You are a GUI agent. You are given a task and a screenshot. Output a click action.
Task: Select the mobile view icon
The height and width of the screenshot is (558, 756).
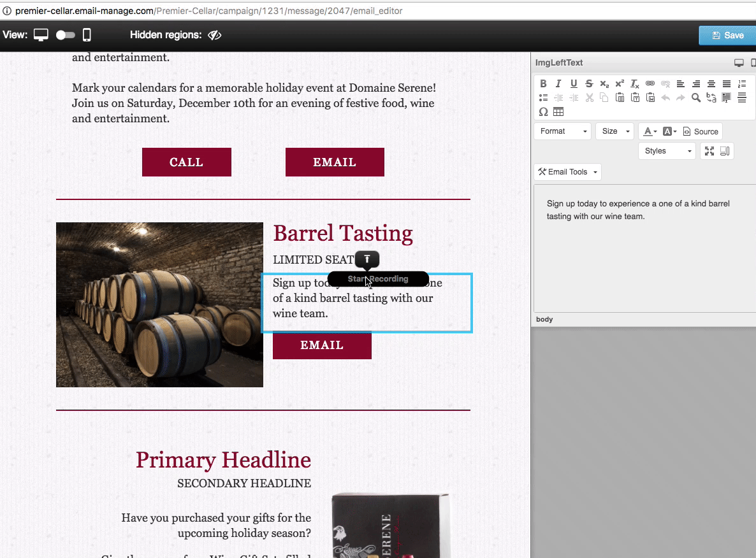click(87, 34)
